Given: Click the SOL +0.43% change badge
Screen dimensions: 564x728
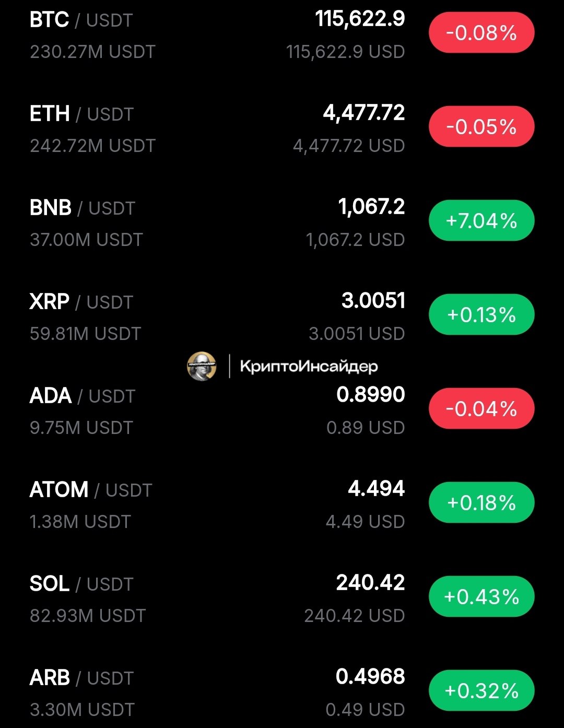Looking at the screenshot, I should coord(481,596).
